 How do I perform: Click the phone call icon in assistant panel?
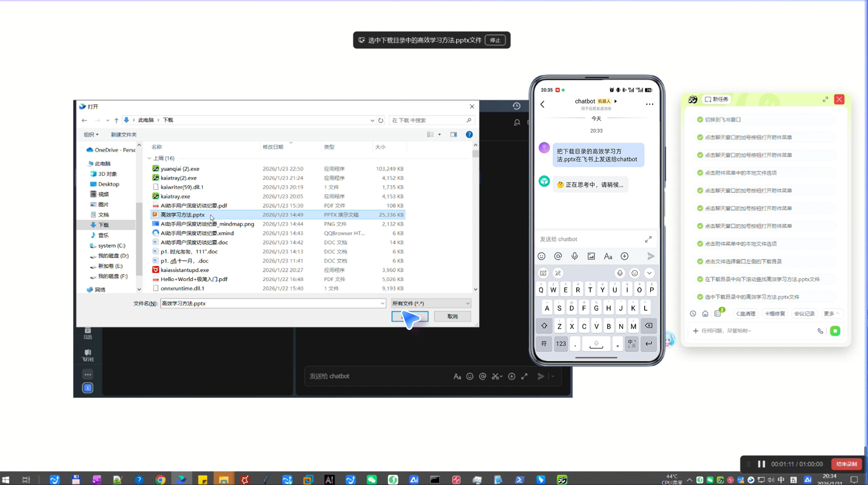[x=820, y=331]
